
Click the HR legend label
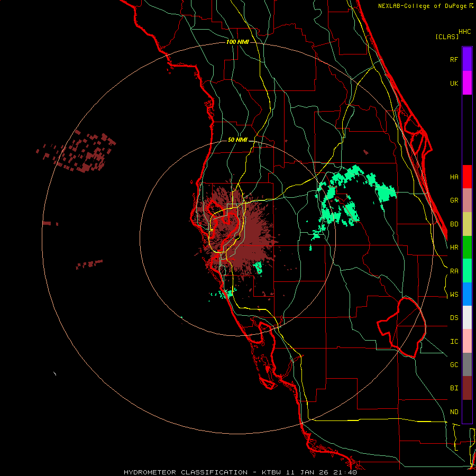[454, 248]
